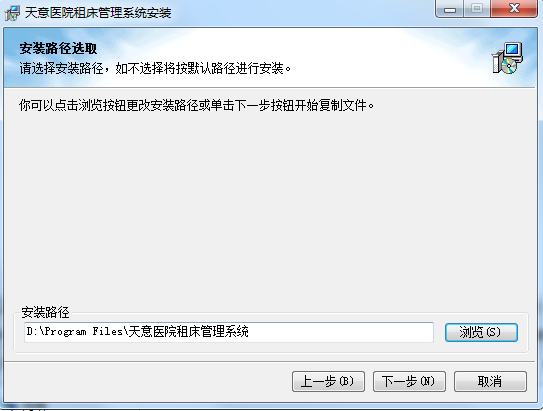Click the separator line above the navigation buttons
This screenshot has width=543, height=411.
coord(270,361)
